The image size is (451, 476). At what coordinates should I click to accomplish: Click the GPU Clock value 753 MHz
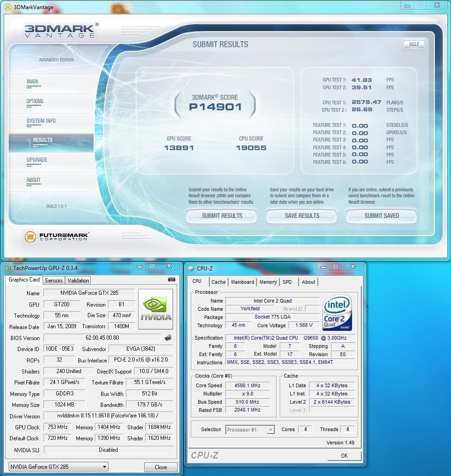click(x=58, y=427)
